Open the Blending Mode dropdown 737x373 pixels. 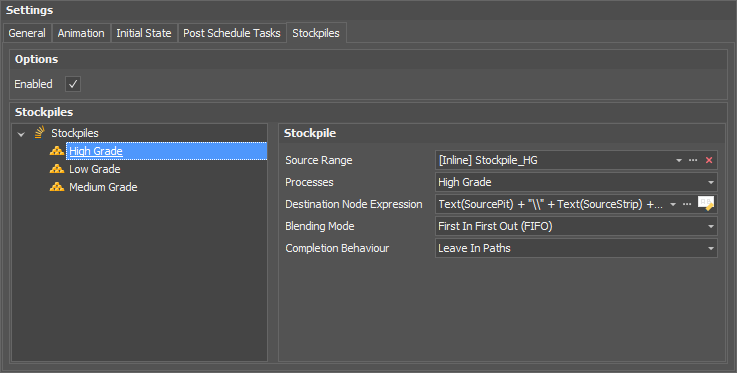[x=711, y=226]
